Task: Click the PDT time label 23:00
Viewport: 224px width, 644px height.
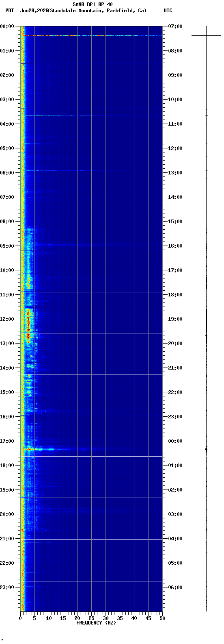Action: coord(7,587)
